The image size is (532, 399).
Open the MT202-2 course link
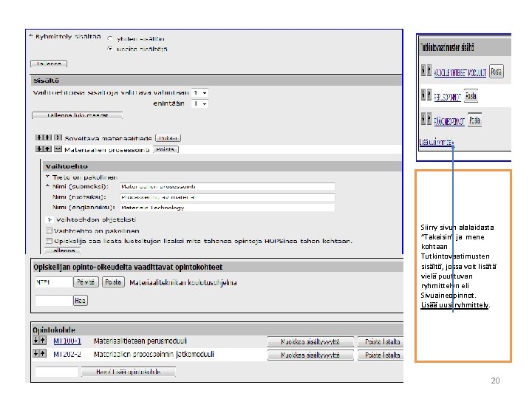coord(67,354)
